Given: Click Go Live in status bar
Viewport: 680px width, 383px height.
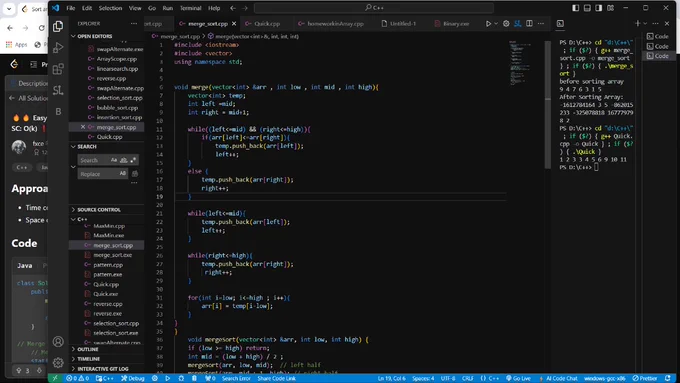Looking at the screenshot, I should click(x=518, y=378).
